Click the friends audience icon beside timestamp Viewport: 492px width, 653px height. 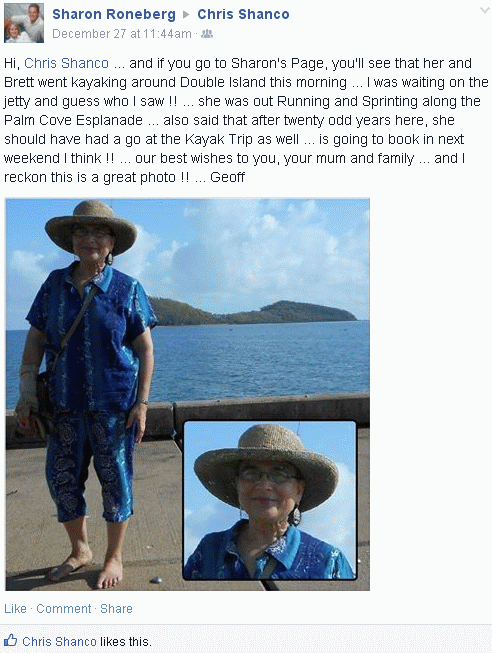click(207, 34)
